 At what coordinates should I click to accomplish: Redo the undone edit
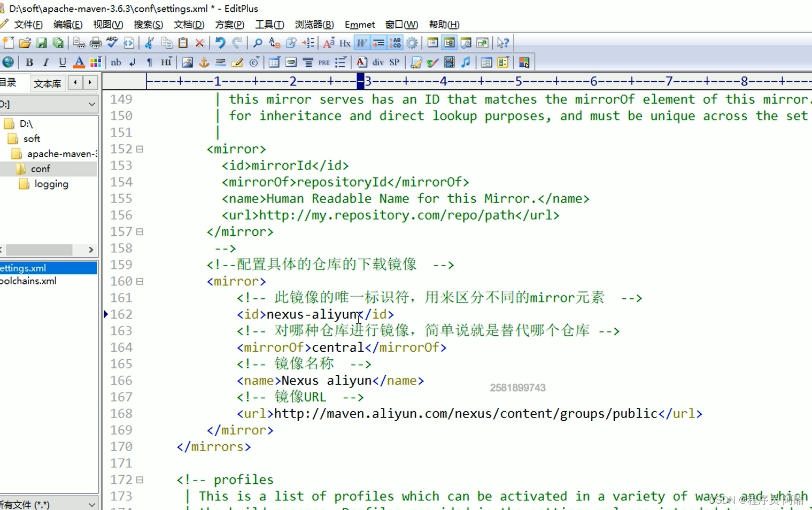click(237, 43)
